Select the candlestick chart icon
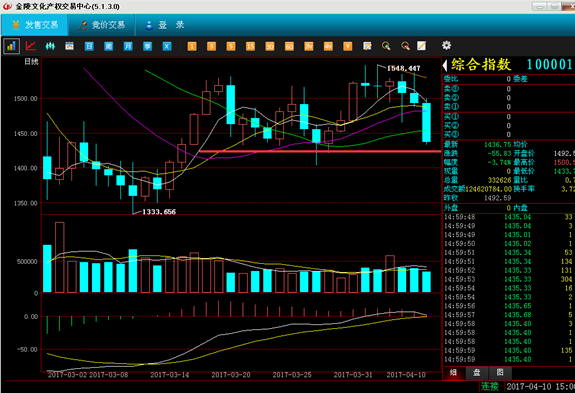Screen dimensions: 575x393 (x=50, y=46)
